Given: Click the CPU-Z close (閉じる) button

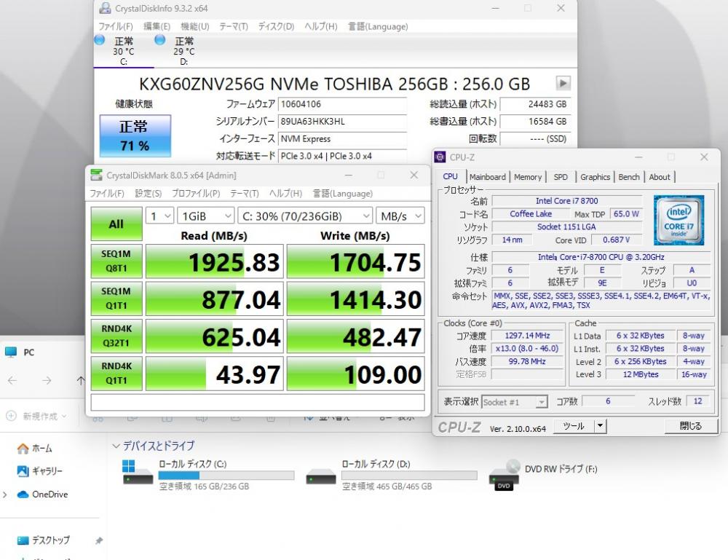Looking at the screenshot, I should 690,425.
